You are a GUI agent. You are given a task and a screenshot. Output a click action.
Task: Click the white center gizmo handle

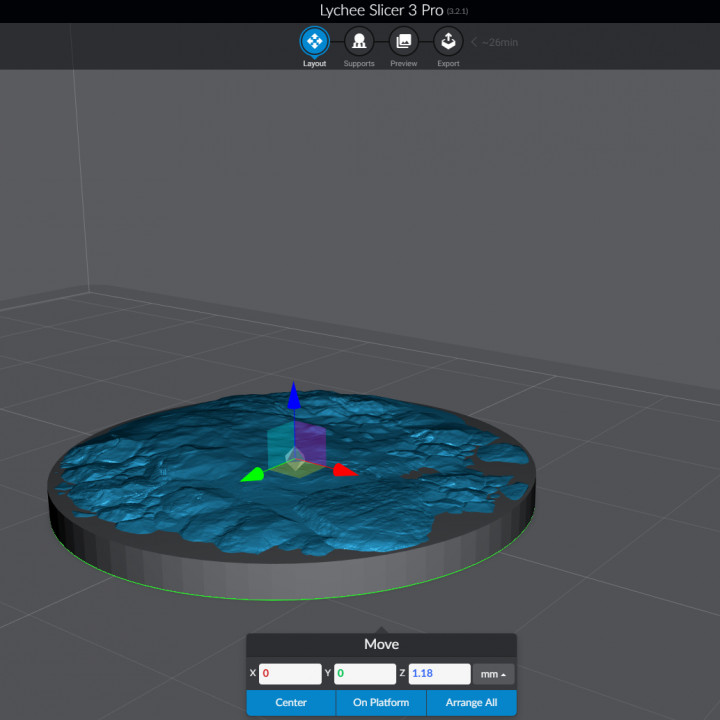point(294,458)
